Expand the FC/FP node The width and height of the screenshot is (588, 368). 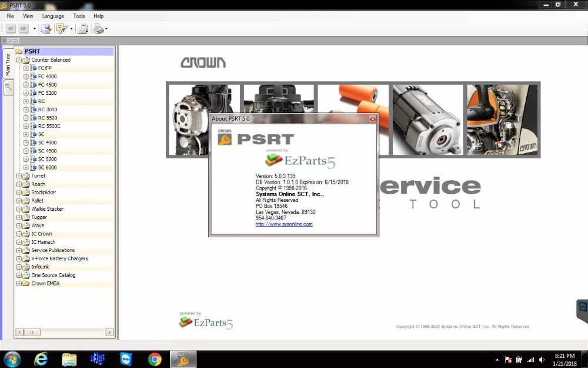(26, 68)
